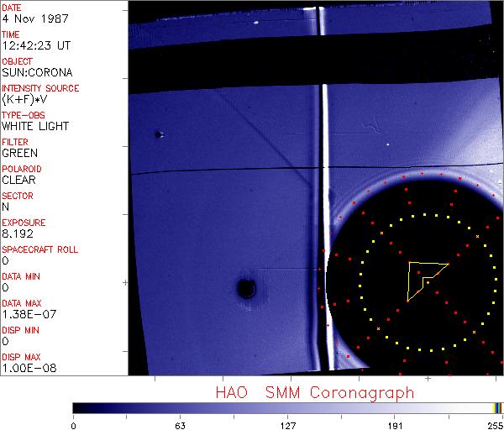Click the color bar tick label 191
Viewport: 504px width, 430px height.
(x=395, y=424)
